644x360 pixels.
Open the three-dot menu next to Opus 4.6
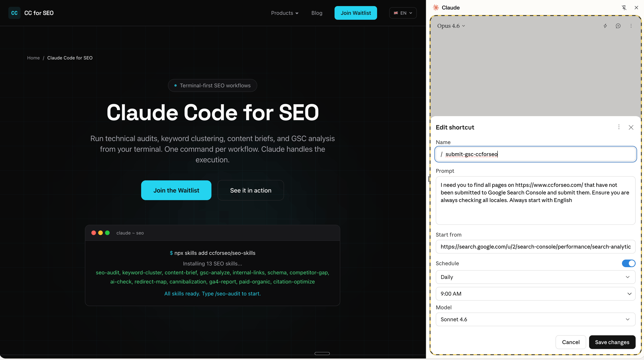pos(631,26)
